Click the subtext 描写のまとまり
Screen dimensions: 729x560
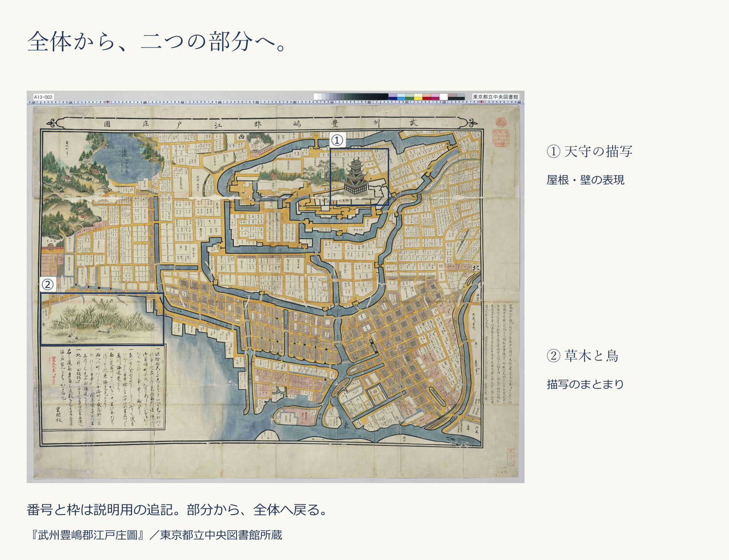coord(585,384)
